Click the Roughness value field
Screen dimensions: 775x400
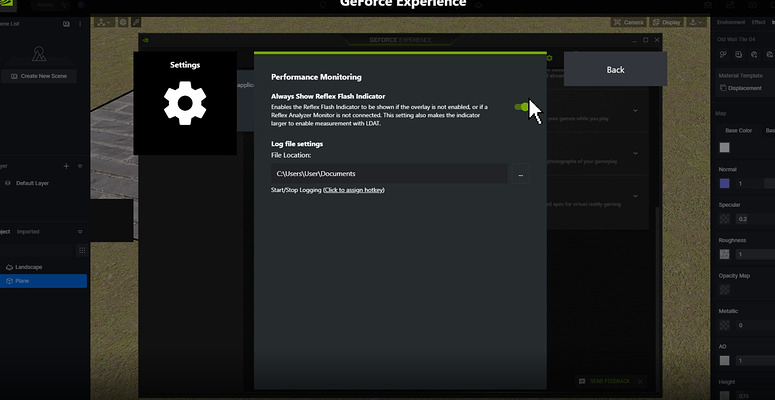pyautogui.click(x=755, y=254)
